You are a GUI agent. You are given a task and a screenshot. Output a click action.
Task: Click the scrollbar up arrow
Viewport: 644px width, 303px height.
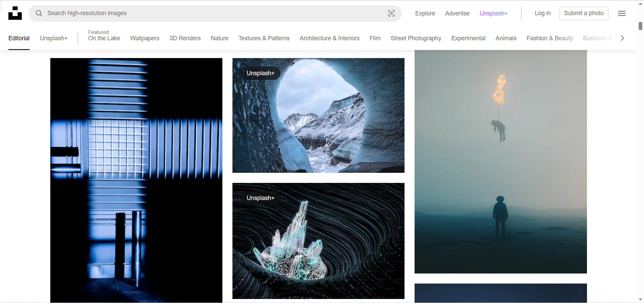point(640,3)
